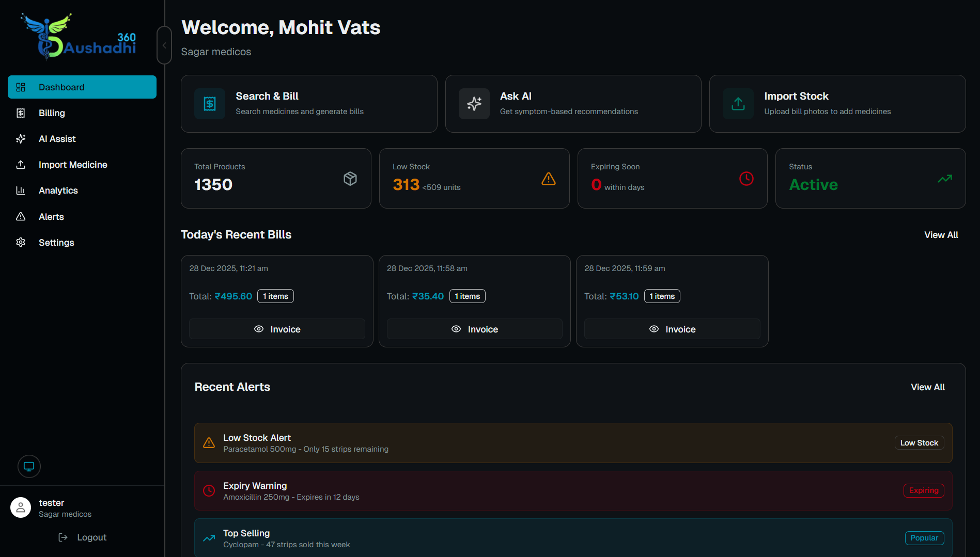Click the Import Medicine upload icon

tap(21, 165)
